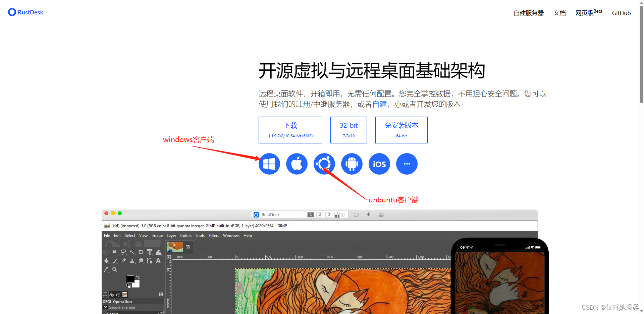Select the GIMP Eraser tool

coord(123,261)
